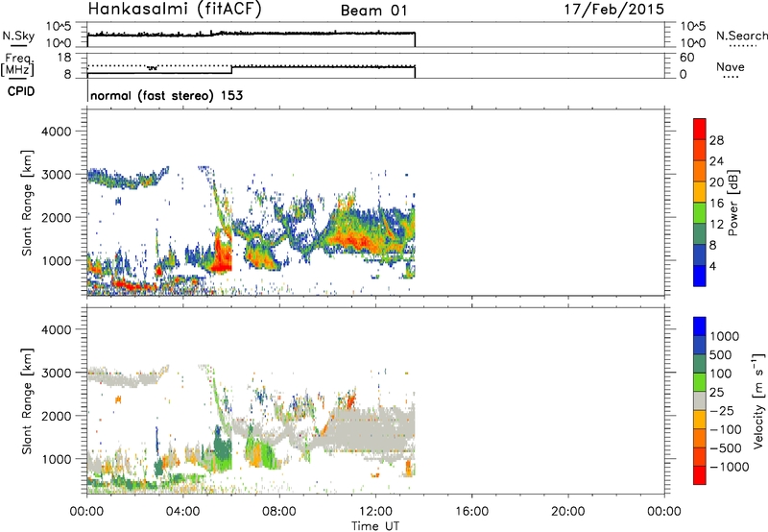This screenshot has width=768, height=532.
Task: Click "4000" on power panel range axis
Action: coord(57,132)
